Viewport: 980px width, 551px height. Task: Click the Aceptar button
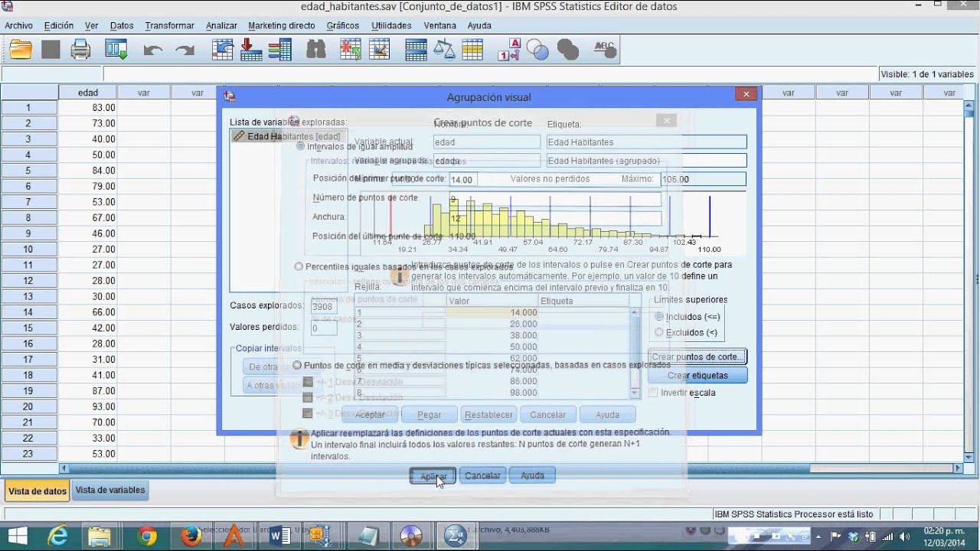coord(371,415)
